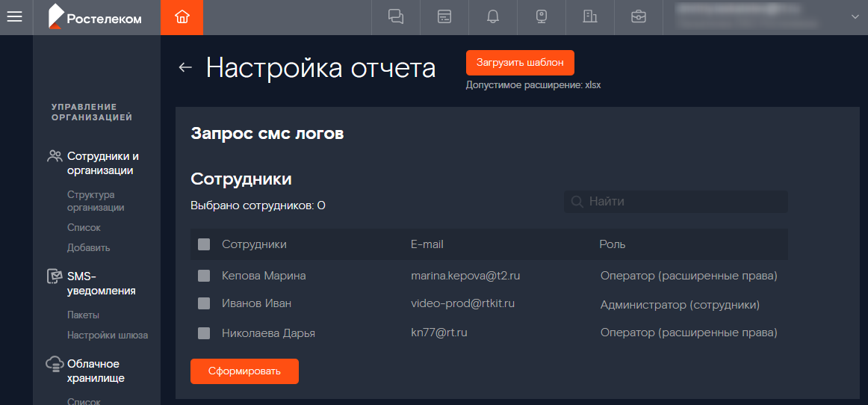The height and width of the screenshot is (405, 868).
Task: Click the Сформировать button
Action: 244,371
